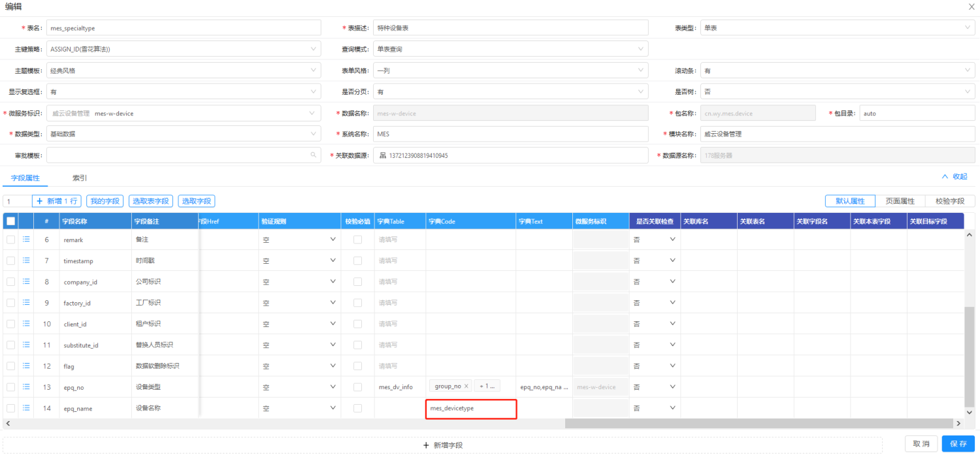
Task: Switch to the 索引 tab
Action: click(x=81, y=177)
